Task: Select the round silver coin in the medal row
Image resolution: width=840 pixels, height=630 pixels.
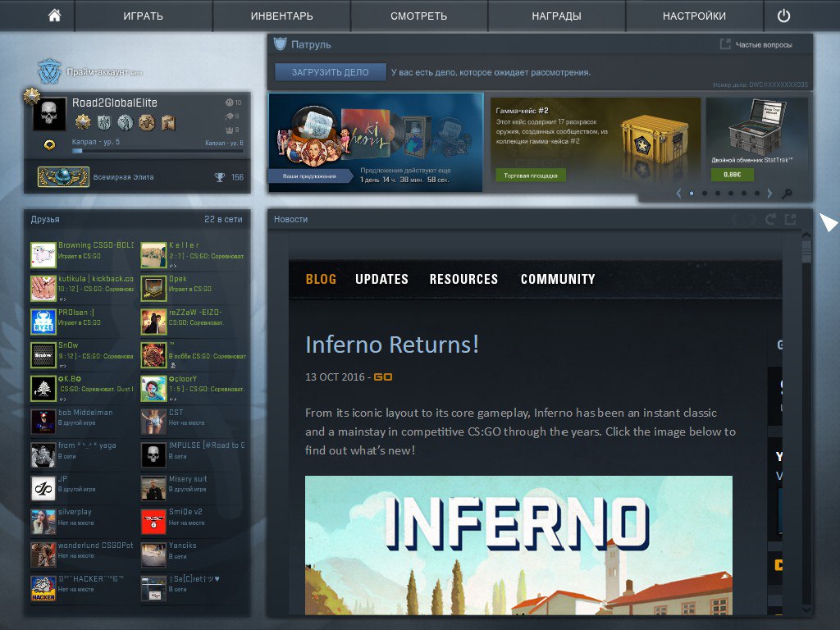Action: pos(126,123)
